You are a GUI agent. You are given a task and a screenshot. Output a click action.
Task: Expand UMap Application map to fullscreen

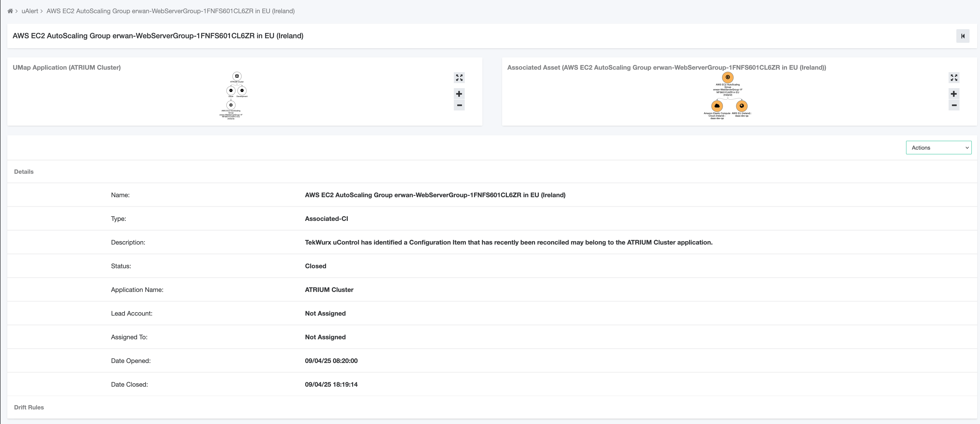459,78
